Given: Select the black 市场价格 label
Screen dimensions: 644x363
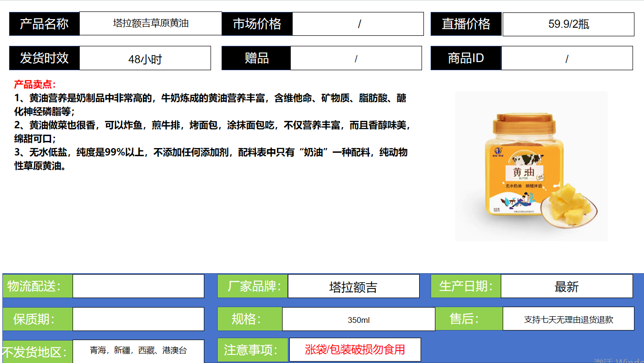Looking at the screenshot, I should click(257, 24).
